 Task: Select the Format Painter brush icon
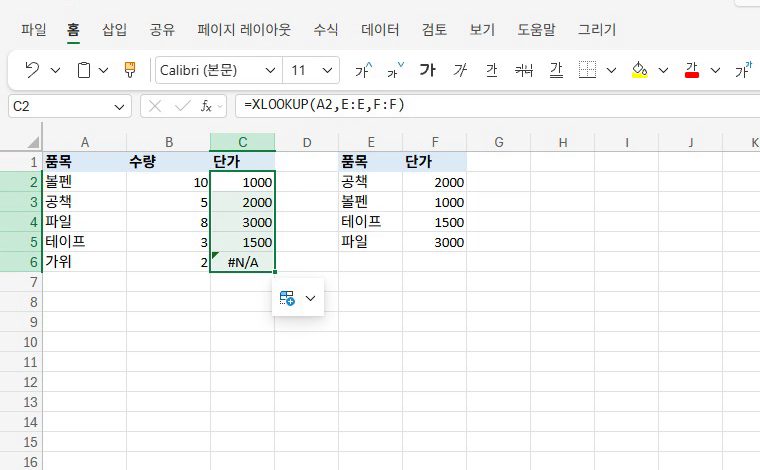tap(130, 70)
